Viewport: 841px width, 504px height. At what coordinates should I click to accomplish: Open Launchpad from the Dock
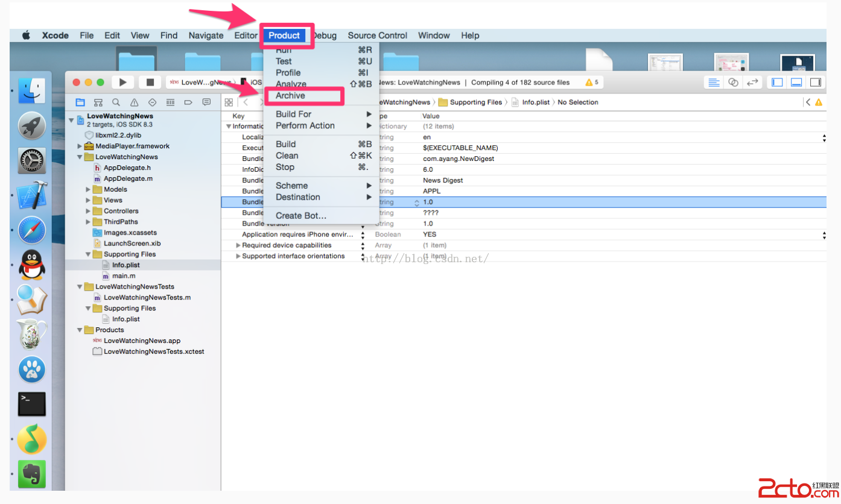pyautogui.click(x=31, y=125)
